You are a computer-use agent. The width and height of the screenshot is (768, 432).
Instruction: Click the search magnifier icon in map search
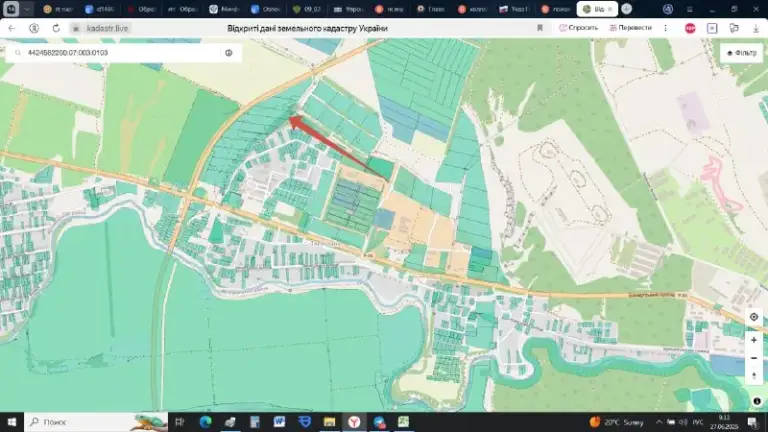[18, 52]
